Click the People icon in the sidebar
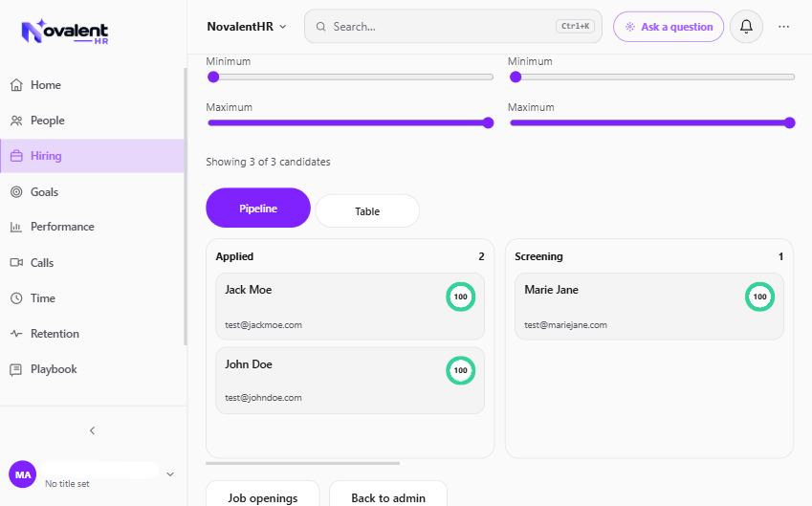The width and height of the screenshot is (812, 506). [16, 121]
